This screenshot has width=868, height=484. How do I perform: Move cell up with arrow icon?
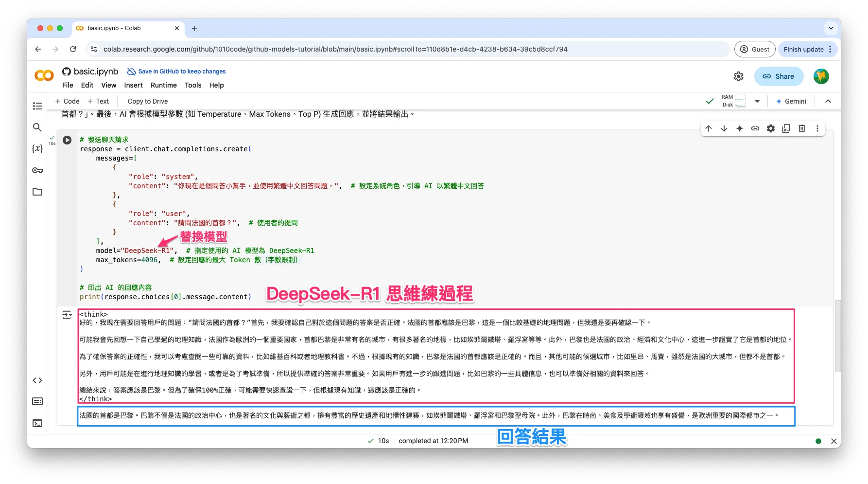[x=709, y=128]
